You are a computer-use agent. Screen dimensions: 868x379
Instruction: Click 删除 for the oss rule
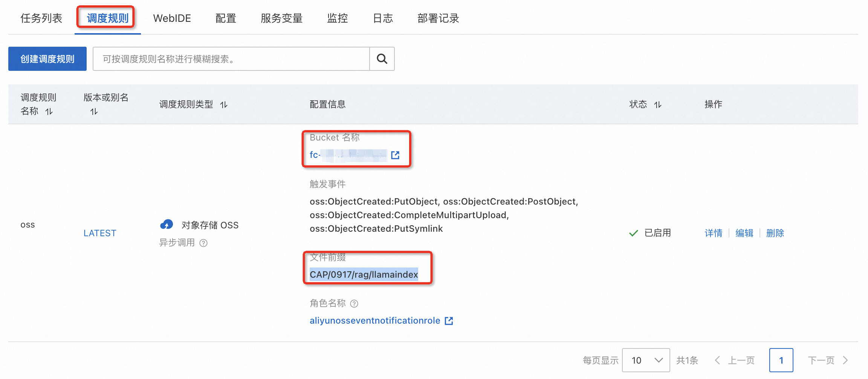pyautogui.click(x=775, y=233)
